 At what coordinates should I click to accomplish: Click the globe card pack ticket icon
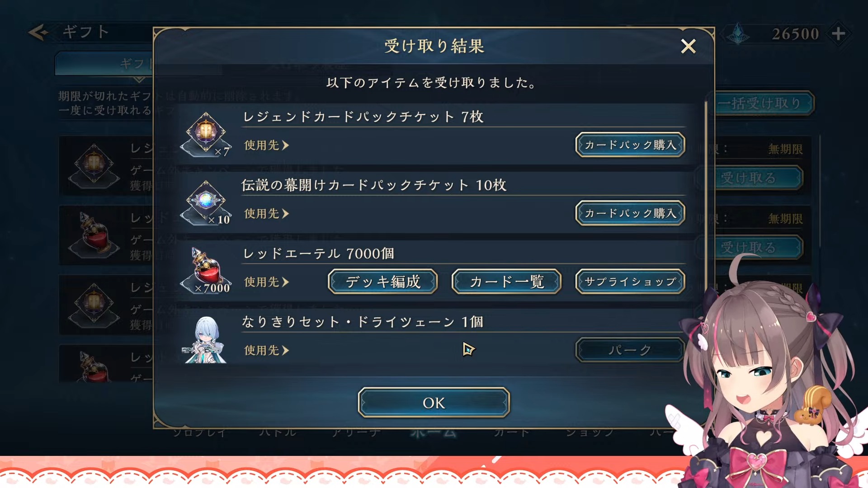(206, 202)
